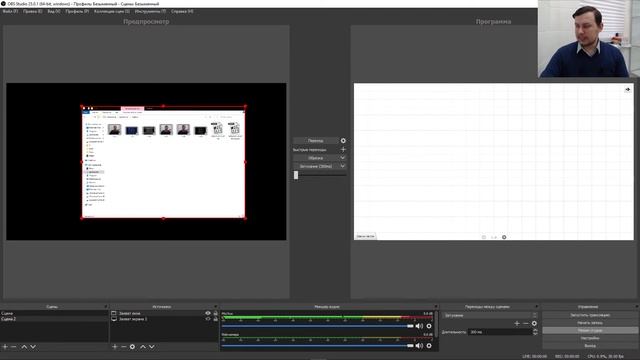The image size is (640, 360).
Task: Click the second mixer channel volume slider
Action: 318,346
